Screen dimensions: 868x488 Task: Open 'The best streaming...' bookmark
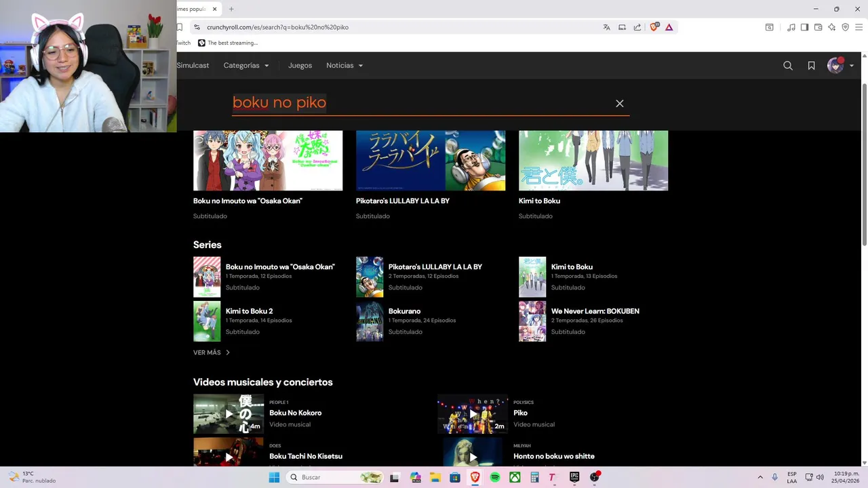pyautogui.click(x=228, y=43)
